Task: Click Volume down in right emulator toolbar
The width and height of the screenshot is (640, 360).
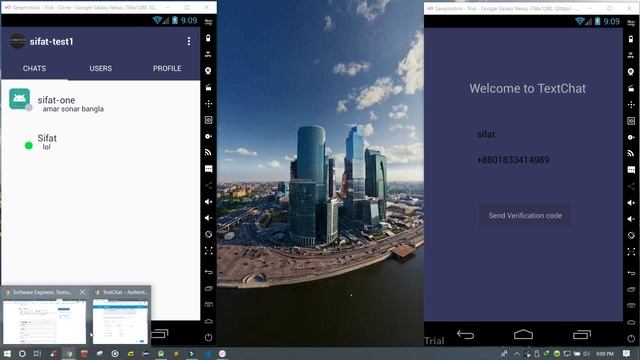Action: 631,219
